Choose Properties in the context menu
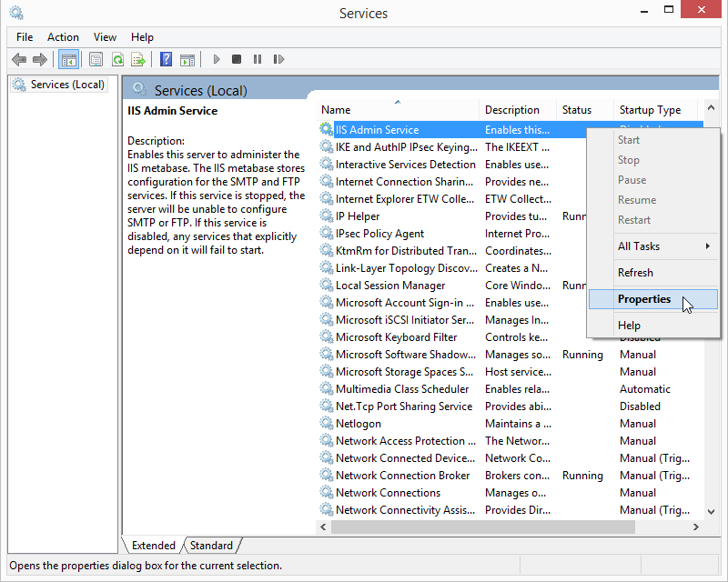This screenshot has width=728, height=582. coord(652,299)
